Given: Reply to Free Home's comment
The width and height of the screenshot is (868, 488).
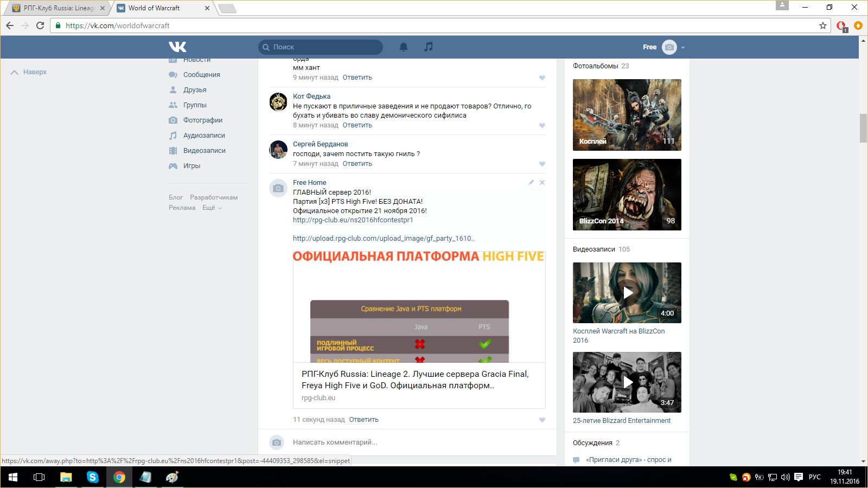Looking at the screenshot, I should 363,420.
